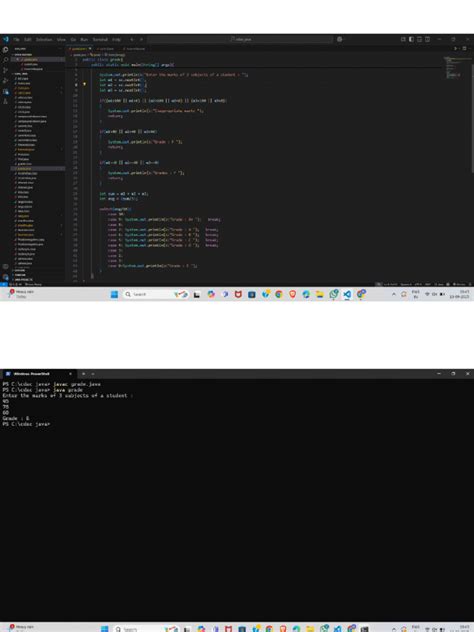Toggle the bottom Panel layout button
Viewport: 474px width, 632px height.
pyautogui.click(x=419, y=39)
